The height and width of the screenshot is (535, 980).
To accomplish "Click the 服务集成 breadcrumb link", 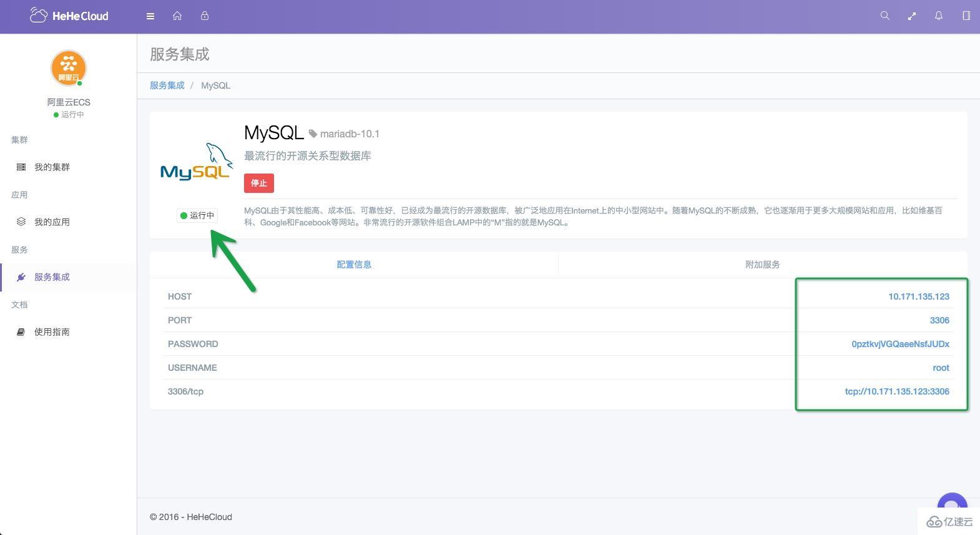I will point(167,86).
